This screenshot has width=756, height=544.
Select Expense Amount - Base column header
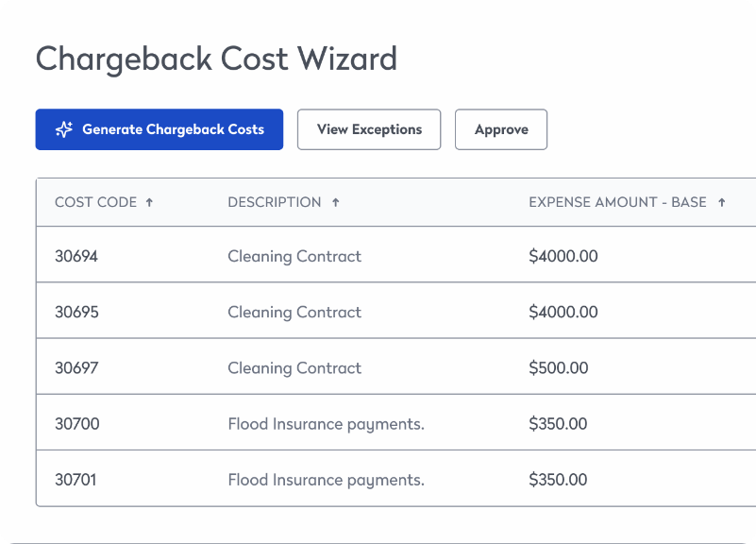617,202
